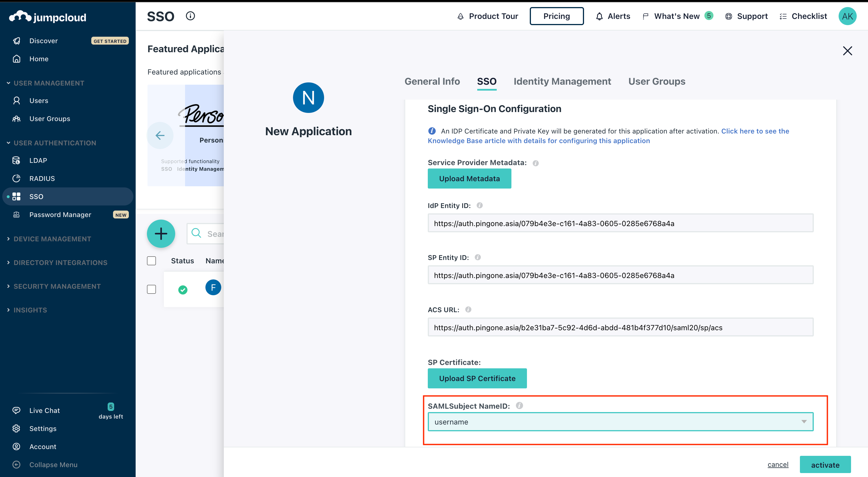Select RADIUS in User Authentication
The image size is (868, 477).
pos(42,178)
